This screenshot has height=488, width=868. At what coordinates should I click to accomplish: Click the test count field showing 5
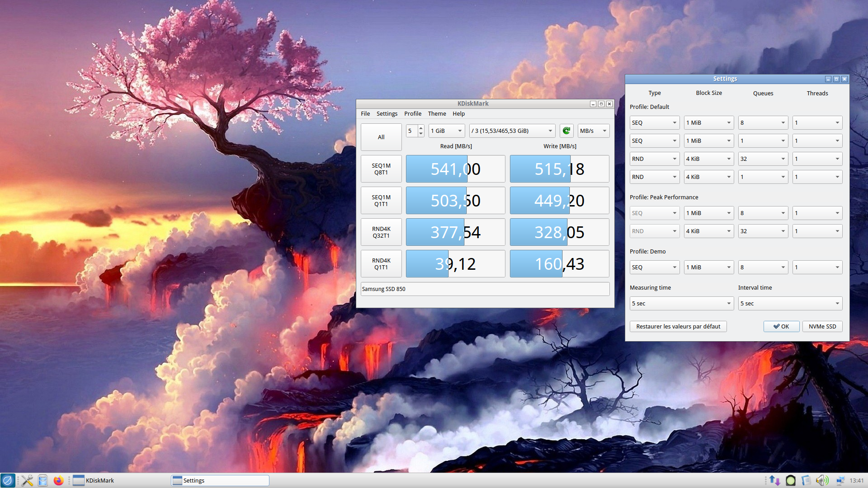coord(412,131)
